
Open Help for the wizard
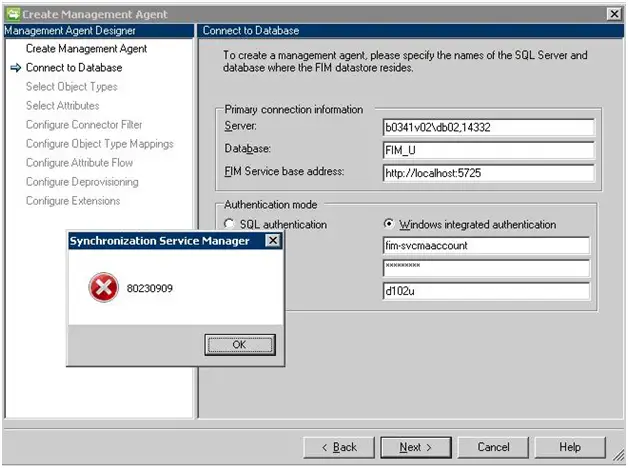click(x=570, y=447)
